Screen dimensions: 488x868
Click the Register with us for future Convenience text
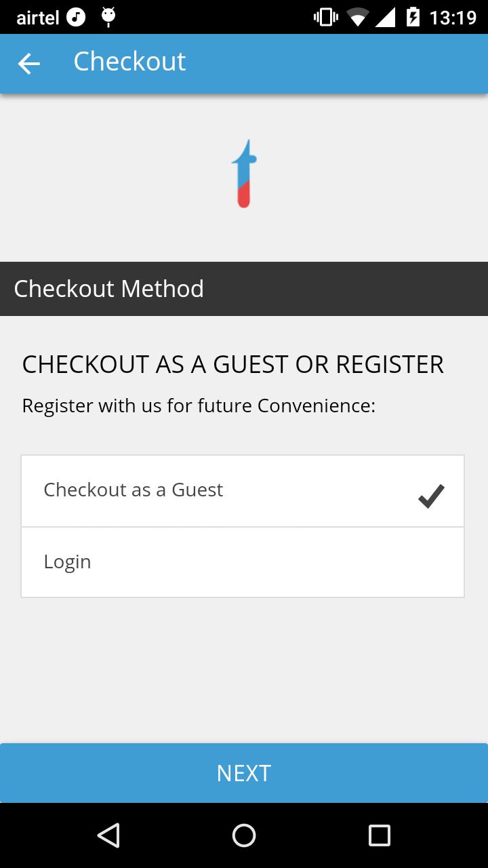(199, 406)
